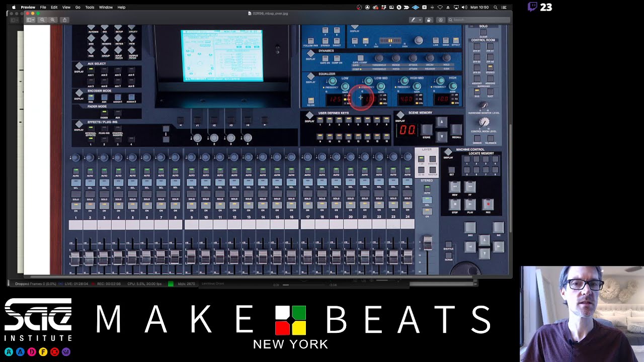
Task: Click the Control Room Level knob
Action: [484, 122]
